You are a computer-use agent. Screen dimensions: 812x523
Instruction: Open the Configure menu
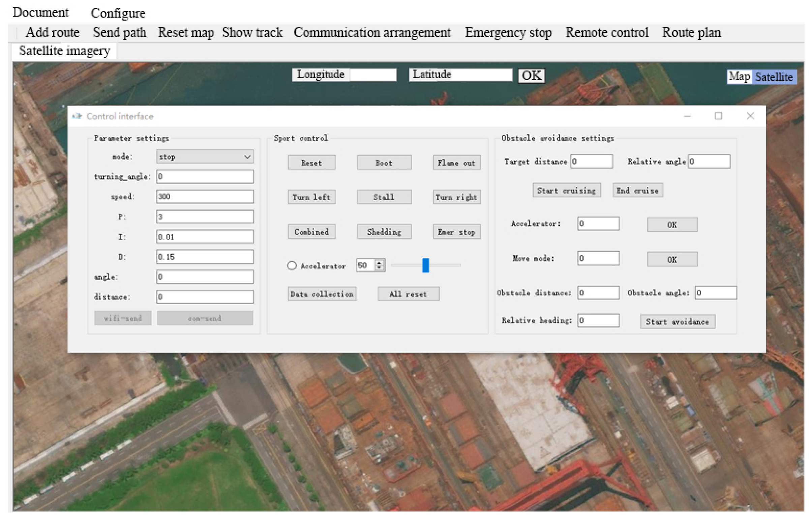(x=118, y=13)
